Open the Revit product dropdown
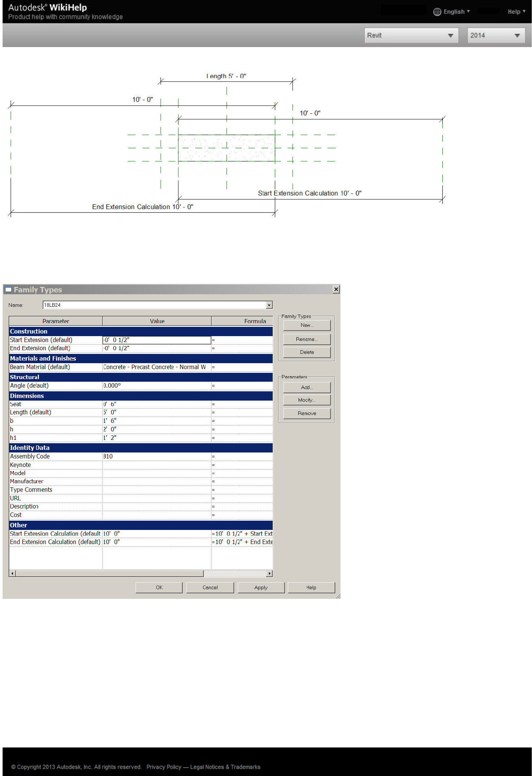Viewport: 532px width, 776px height. (411, 36)
